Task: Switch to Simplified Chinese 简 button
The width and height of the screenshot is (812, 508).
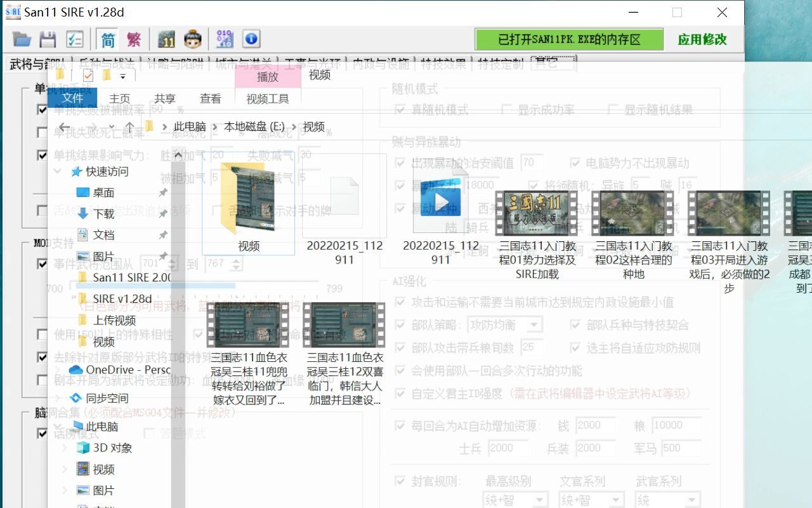Action: tap(108, 39)
